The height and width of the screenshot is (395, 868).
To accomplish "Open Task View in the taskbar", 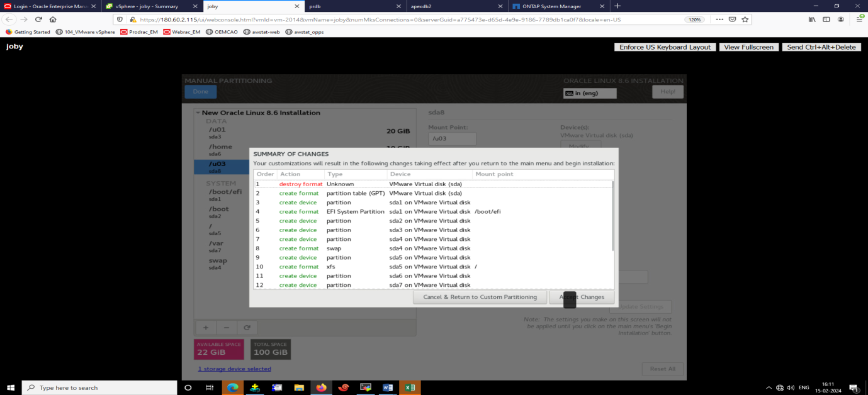I will [x=210, y=387].
